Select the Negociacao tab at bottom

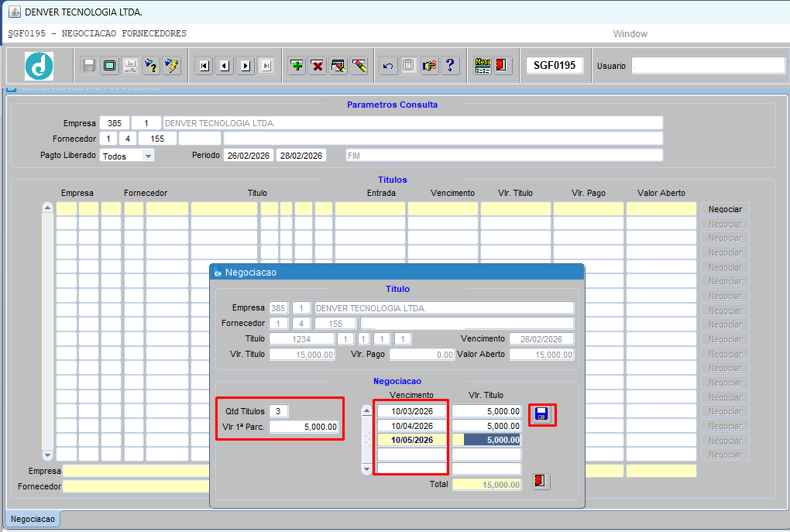tap(33, 519)
